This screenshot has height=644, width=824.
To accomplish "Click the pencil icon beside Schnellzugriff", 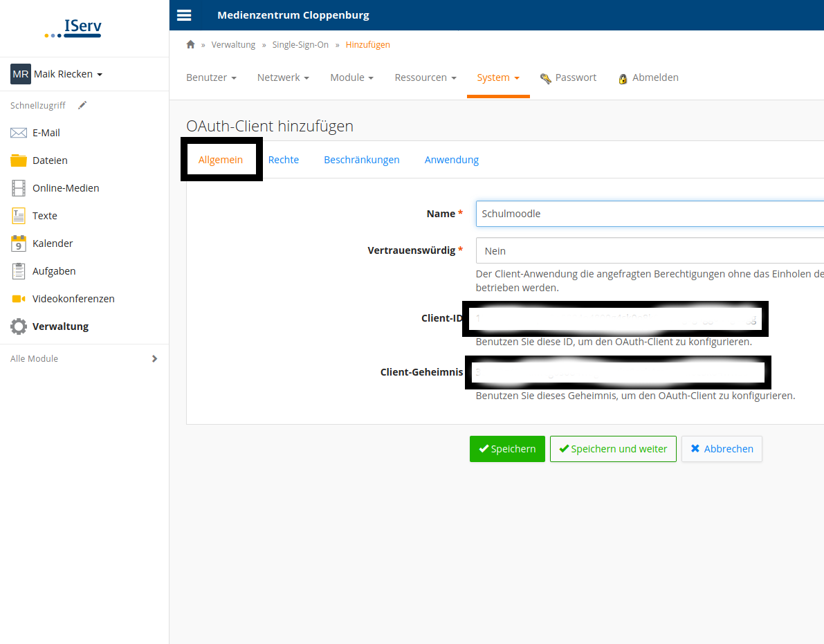I will pyautogui.click(x=82, y=105).
